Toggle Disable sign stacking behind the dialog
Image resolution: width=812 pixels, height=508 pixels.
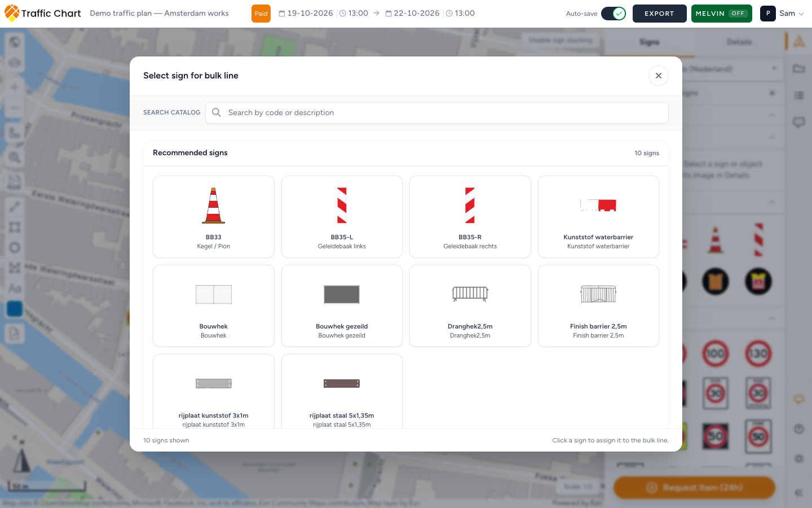tap(561, 41)
